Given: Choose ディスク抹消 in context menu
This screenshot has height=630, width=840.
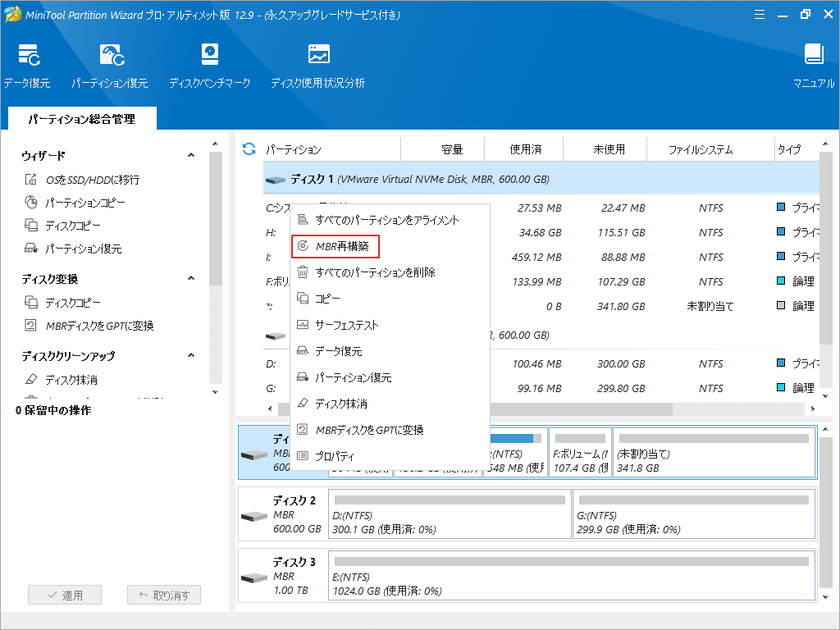Looking at the screenshot, I should click(x=390, y=404).
